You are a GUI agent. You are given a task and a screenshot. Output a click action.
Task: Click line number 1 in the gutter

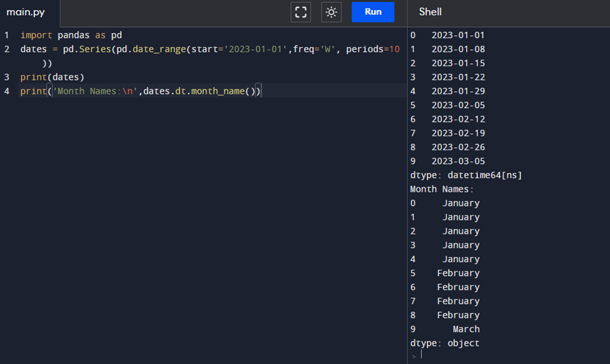point(6,35)
